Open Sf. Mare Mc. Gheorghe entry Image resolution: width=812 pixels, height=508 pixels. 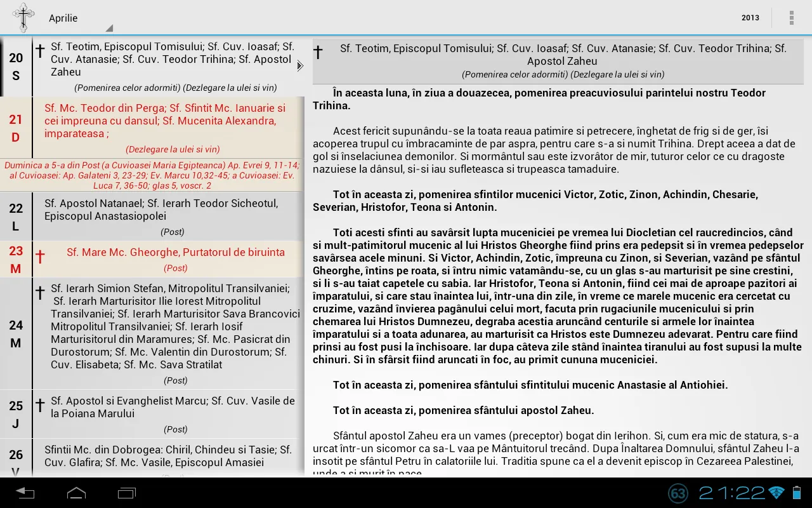click(x=176, y=252)
